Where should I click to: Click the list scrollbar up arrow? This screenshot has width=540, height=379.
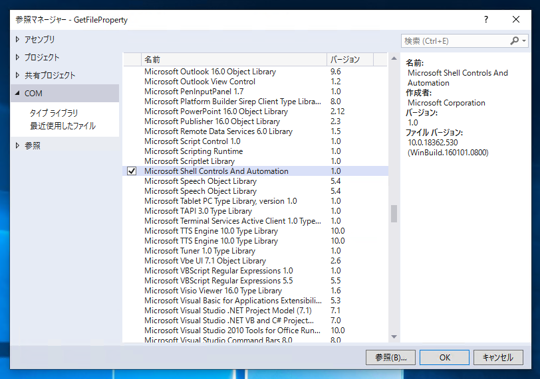[x=394, y=59]
